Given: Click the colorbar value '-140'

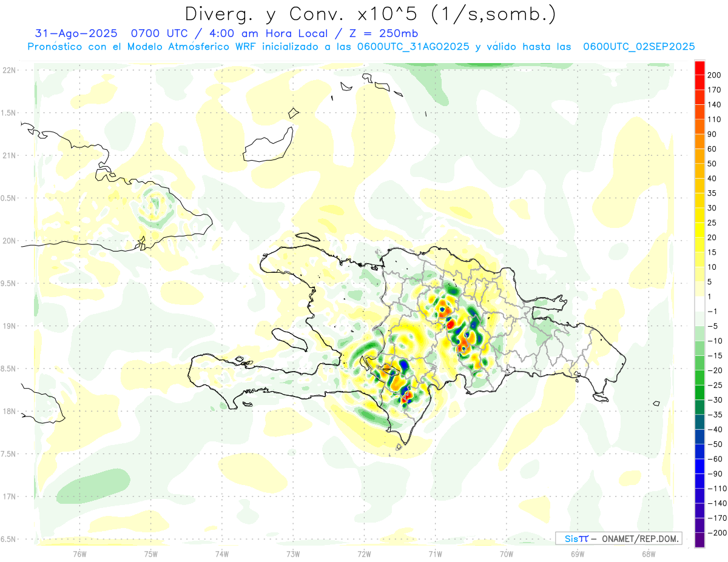Looking at the screenshot, I should [x=716, y=503].
